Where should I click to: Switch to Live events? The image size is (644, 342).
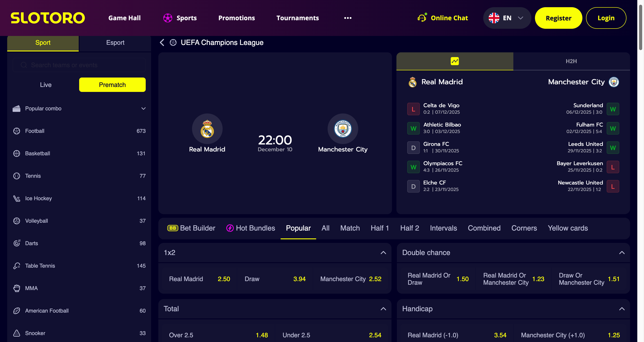point(46,85)
